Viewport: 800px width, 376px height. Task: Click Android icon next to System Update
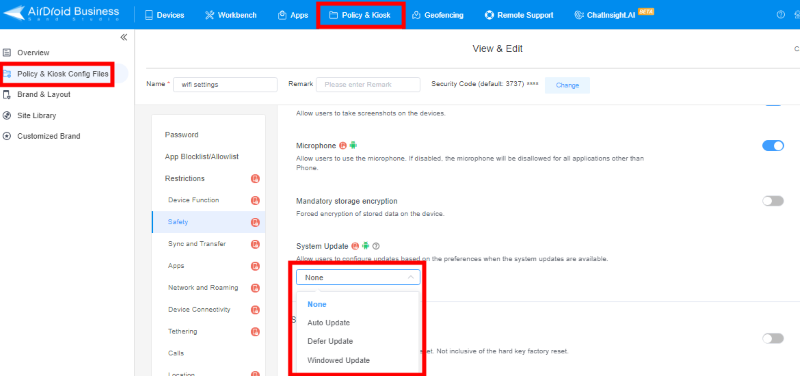(366, 246)
